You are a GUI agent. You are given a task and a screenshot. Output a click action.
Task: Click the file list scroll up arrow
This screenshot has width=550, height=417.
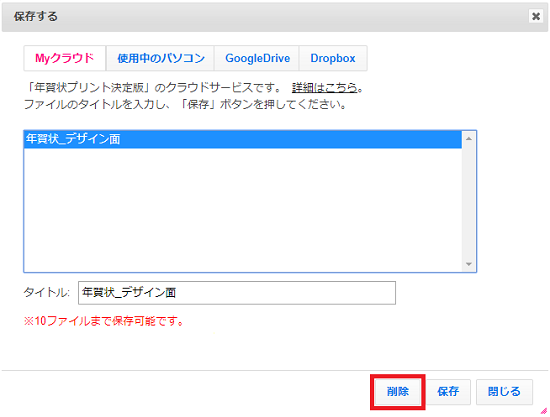(469, 139)
